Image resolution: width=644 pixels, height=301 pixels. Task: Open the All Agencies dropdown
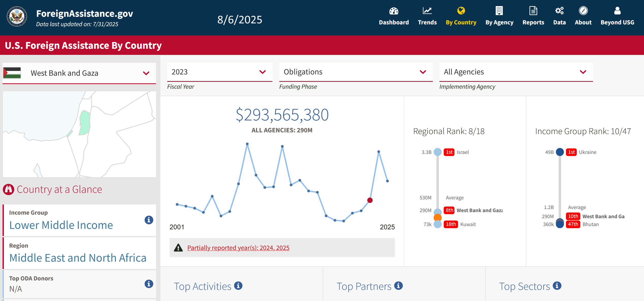tap(516, 72)
